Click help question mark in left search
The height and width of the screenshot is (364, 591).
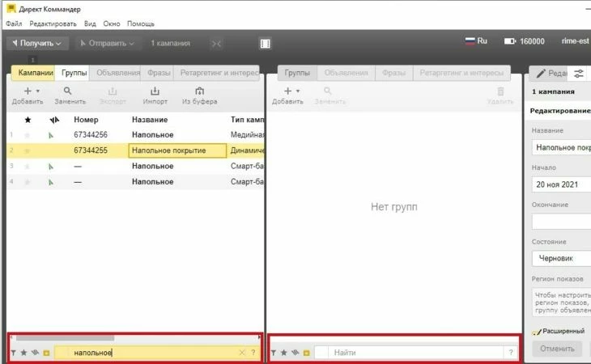tap(253, 353)
